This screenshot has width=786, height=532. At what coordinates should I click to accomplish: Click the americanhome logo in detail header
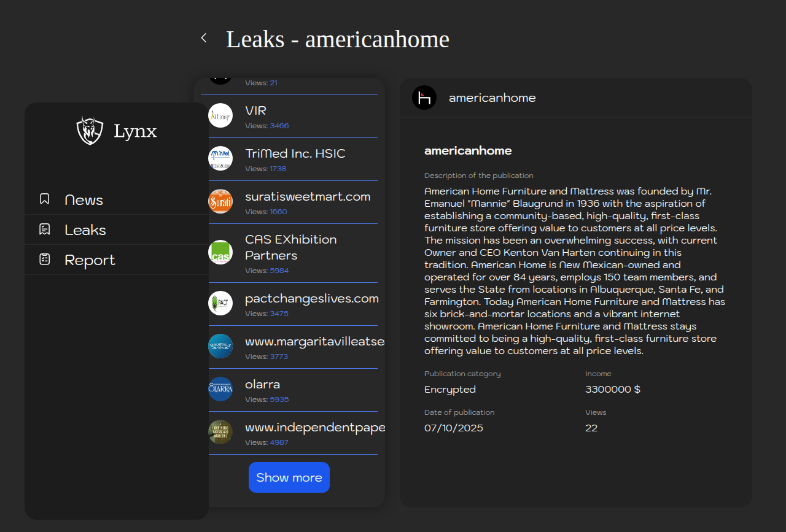[424, 98]
